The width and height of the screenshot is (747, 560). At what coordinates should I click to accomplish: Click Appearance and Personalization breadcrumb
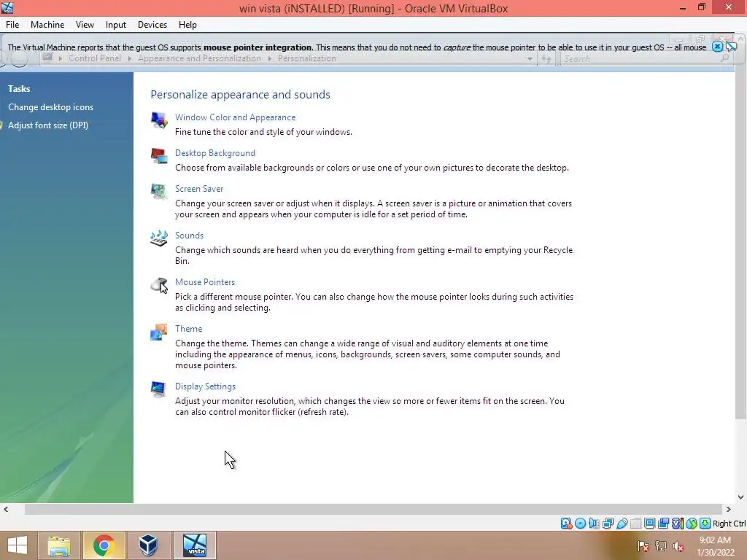click(x=199, y=58)
